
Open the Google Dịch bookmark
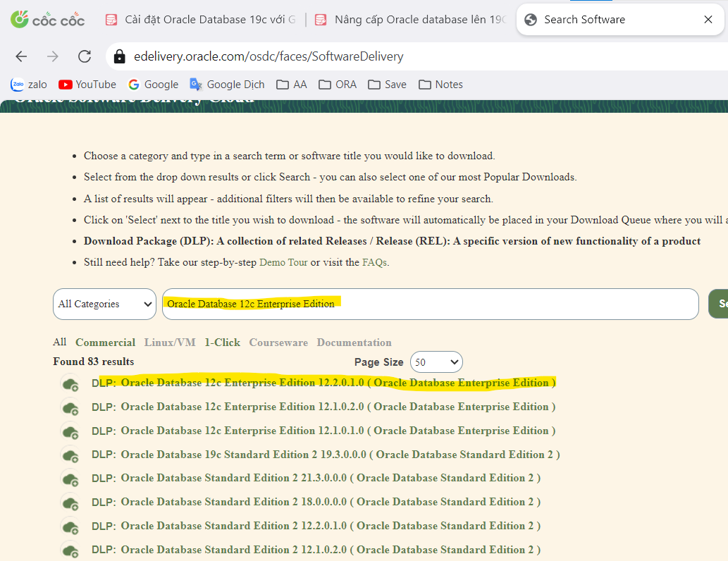[227, 85]
